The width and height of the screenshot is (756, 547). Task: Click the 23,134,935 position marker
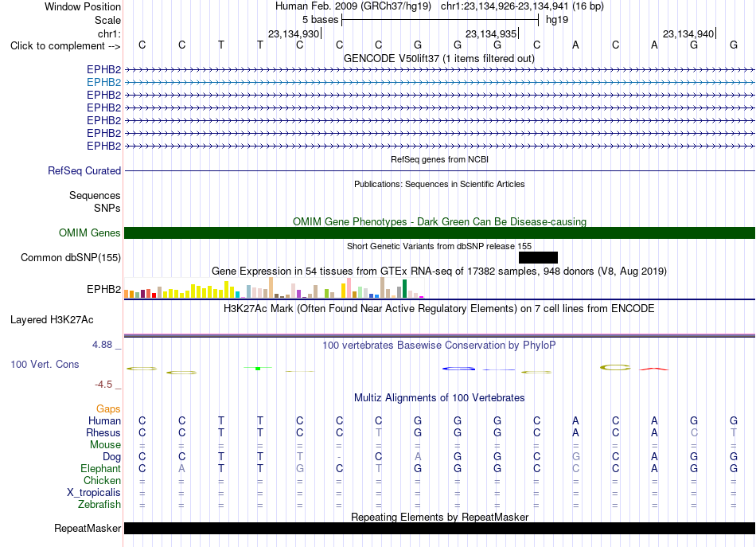[x=491, y=33]
